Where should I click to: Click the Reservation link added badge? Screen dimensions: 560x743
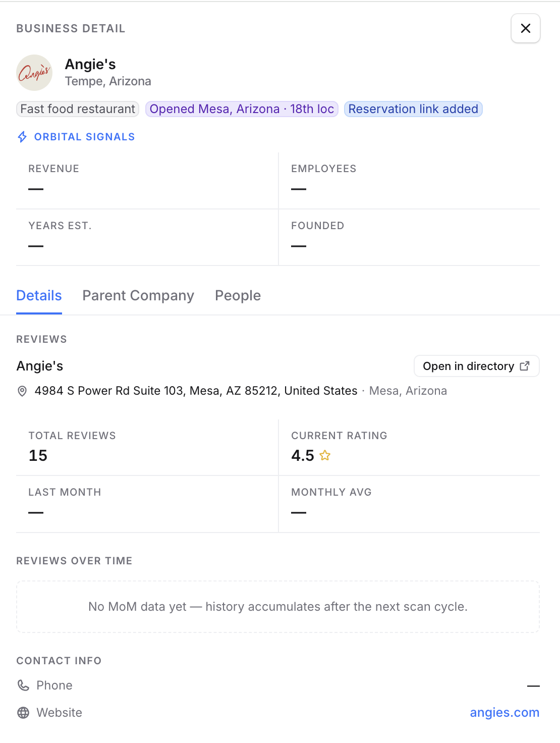click(x=413, y=109)
